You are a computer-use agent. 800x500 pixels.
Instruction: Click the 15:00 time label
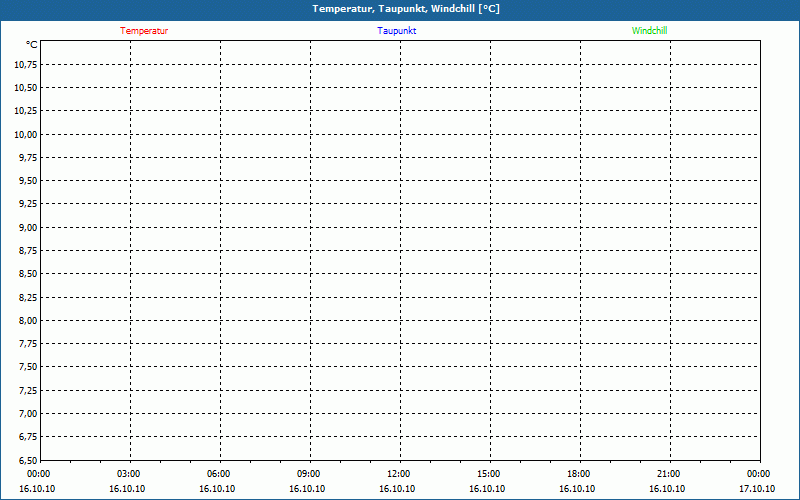[489, 474]
